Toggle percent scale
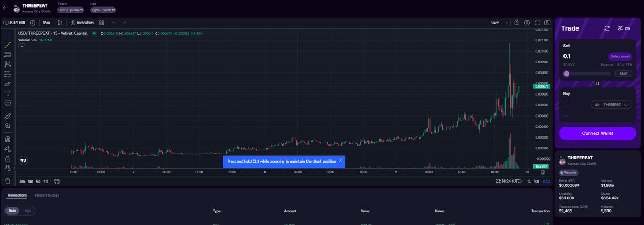Image resolution: width=644 pixels, height=225 pixels. [529, 181]
